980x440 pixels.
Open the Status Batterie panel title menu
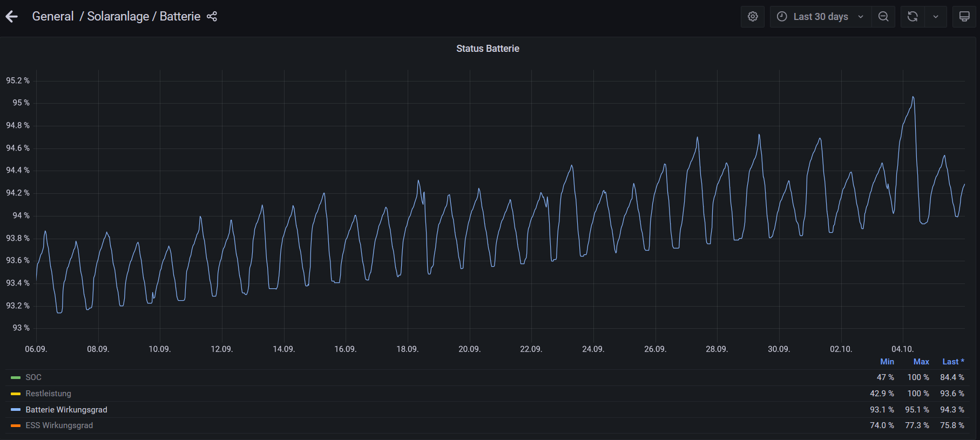(488, 49)
